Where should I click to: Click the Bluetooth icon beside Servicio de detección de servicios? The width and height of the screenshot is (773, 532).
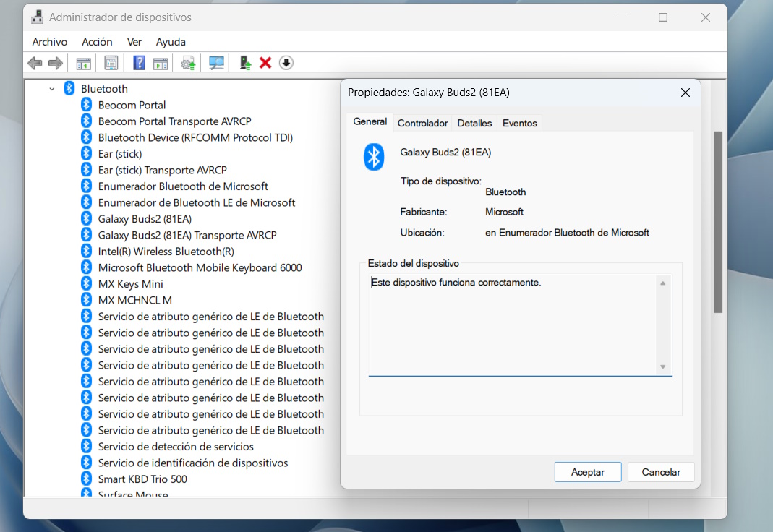click(86, 446)
